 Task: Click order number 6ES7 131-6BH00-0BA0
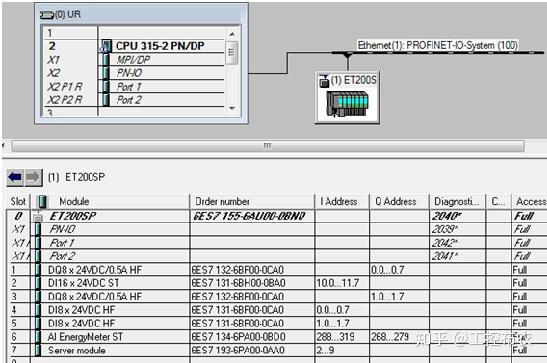coord(239,283)
